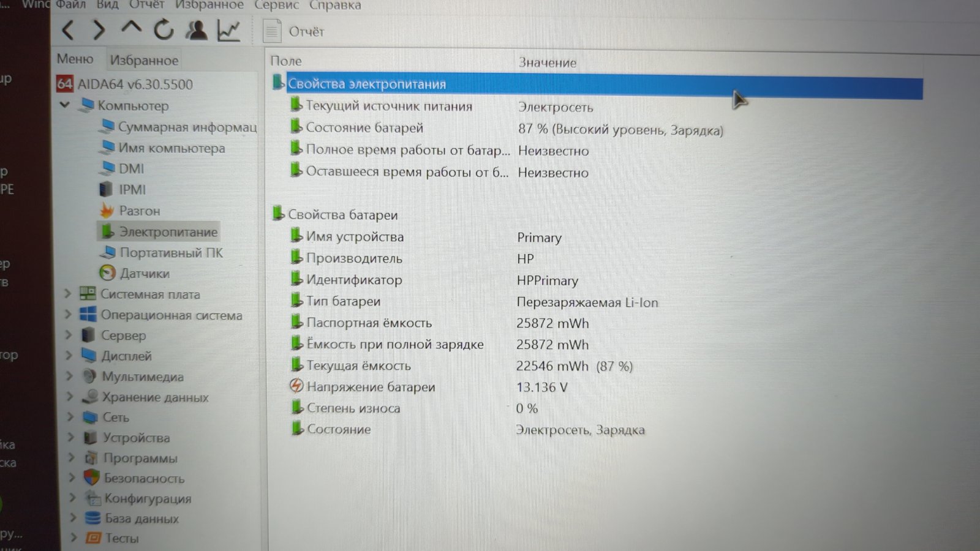Click the Отчёт report button
The height and width of the screenshot is (551, 980).
[x=295, y=31]
